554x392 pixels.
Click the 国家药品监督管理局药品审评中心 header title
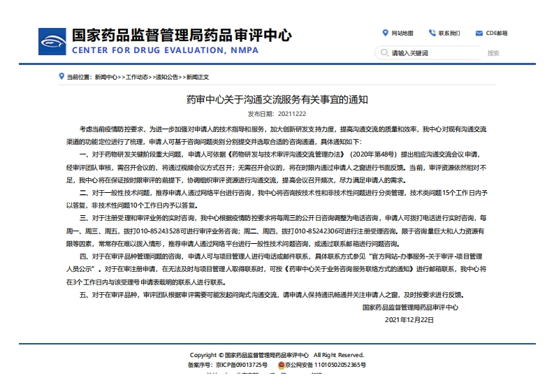[182, 35]
